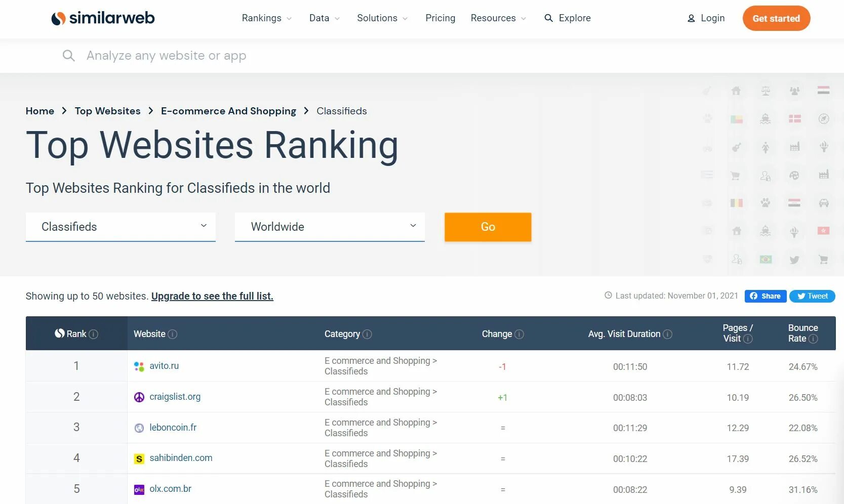Open the Resources menu
Screen dimensions: 844x504
click(499, 18)
